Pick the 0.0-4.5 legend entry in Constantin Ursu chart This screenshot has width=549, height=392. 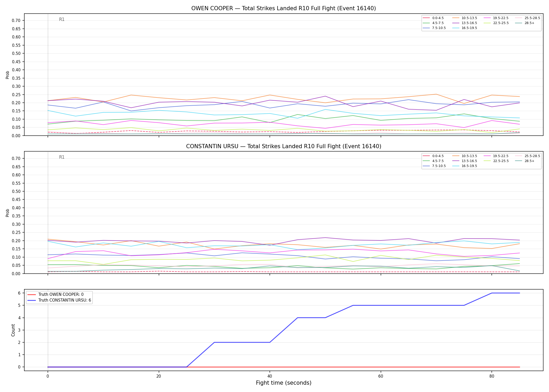tap(433, 156)
